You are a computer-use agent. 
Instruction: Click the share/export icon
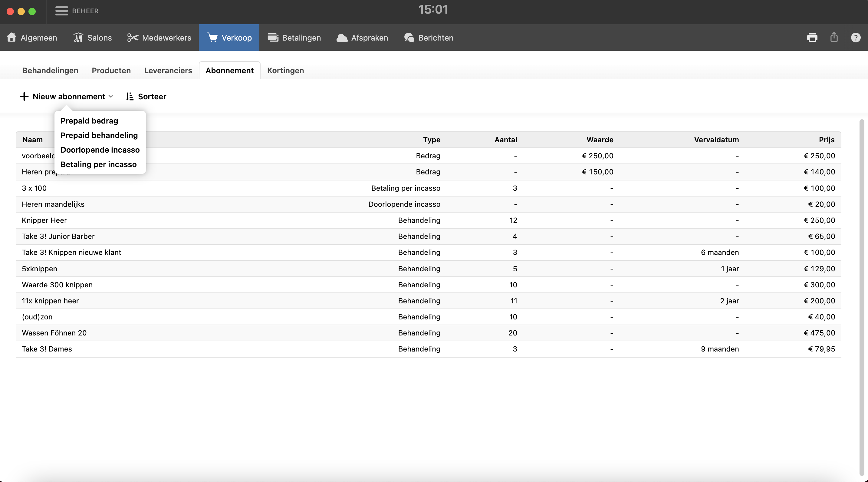click(x=834, y=38)
